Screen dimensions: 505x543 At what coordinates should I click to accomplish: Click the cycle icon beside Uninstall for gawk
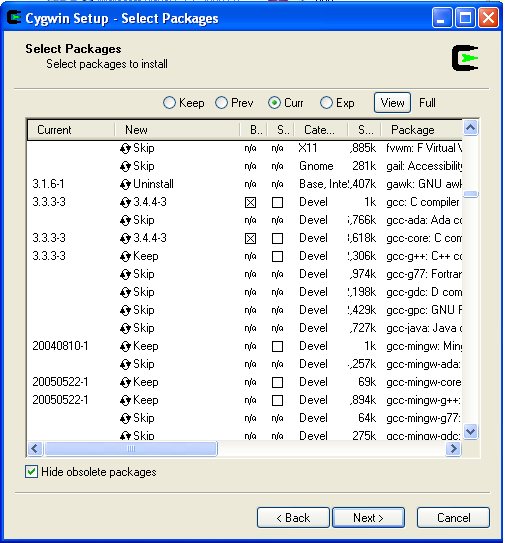tap(125, 185)
